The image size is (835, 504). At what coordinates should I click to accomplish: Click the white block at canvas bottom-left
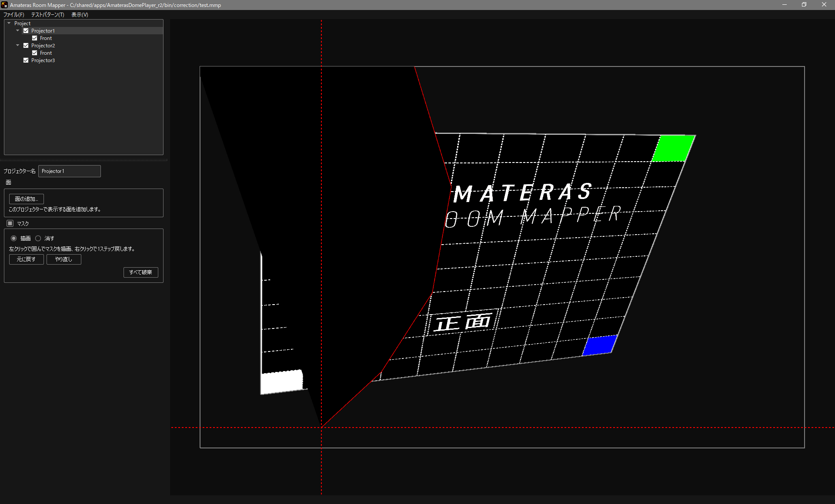tap(282, 381)
